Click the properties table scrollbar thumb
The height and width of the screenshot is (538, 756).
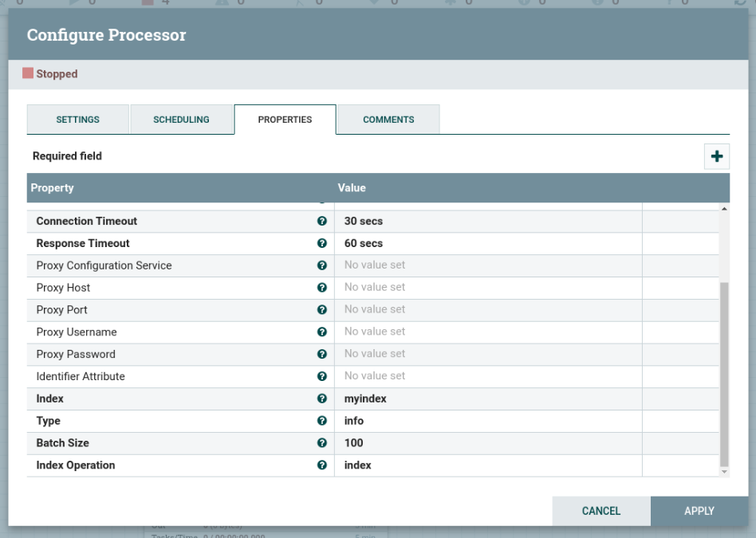coord(724,375)
